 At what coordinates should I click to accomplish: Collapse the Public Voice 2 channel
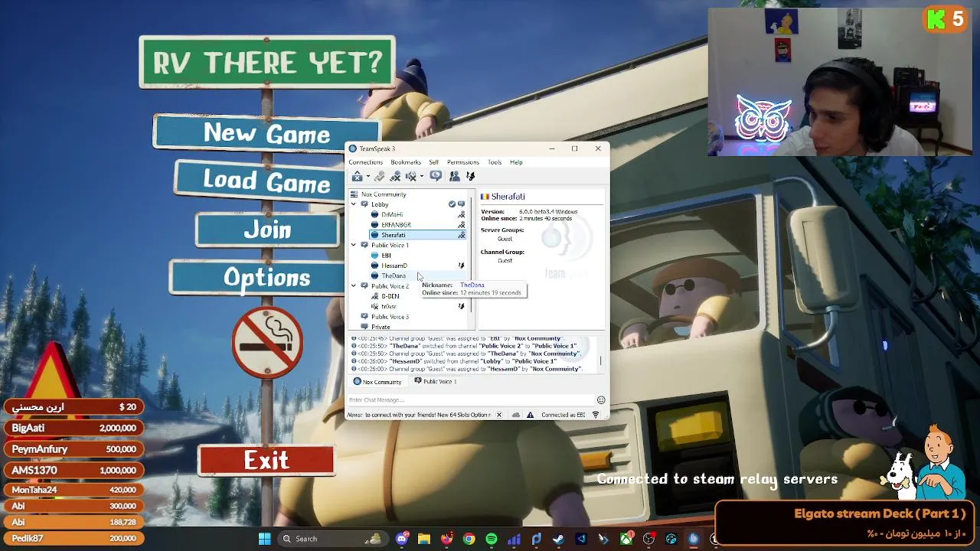[x=354, y=285]
